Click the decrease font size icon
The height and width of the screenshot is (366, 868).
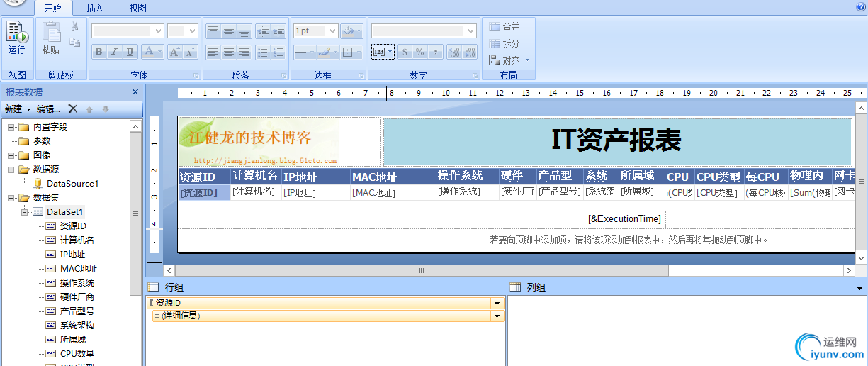(x=191, y=52)
